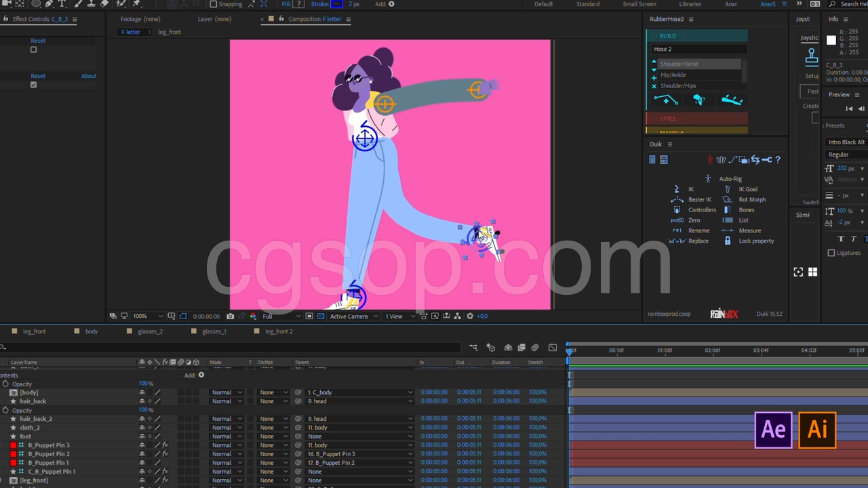Click the RubberHose rubber rig icon
The image size is (868, 488).
699,100
